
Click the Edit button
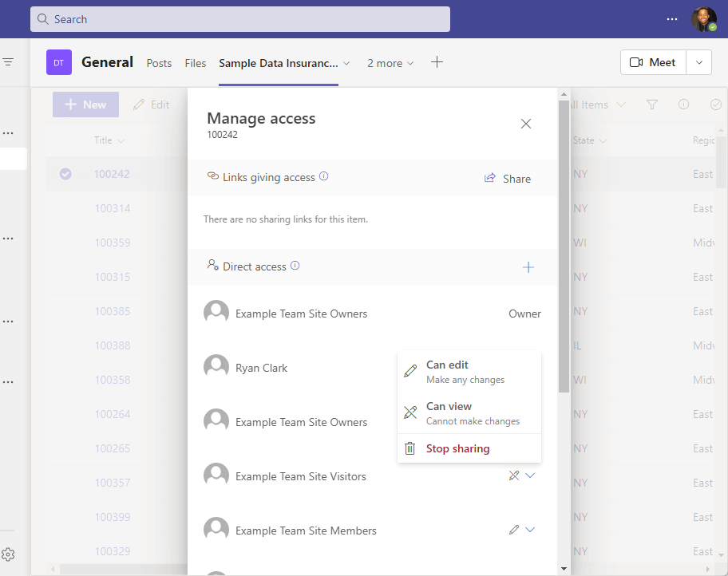[152, 105]
